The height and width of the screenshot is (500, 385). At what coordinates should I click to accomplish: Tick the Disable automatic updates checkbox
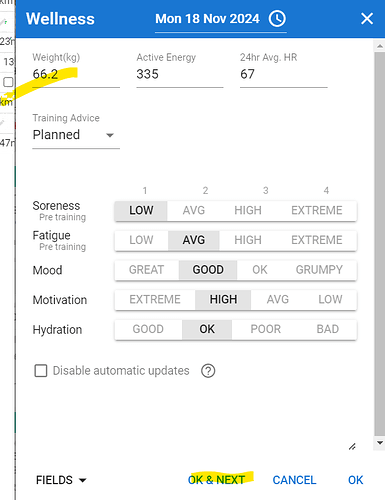click(41, 371)
